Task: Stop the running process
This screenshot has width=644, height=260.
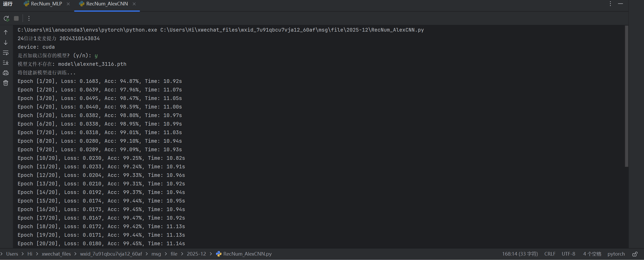Action: pos(16,18)
